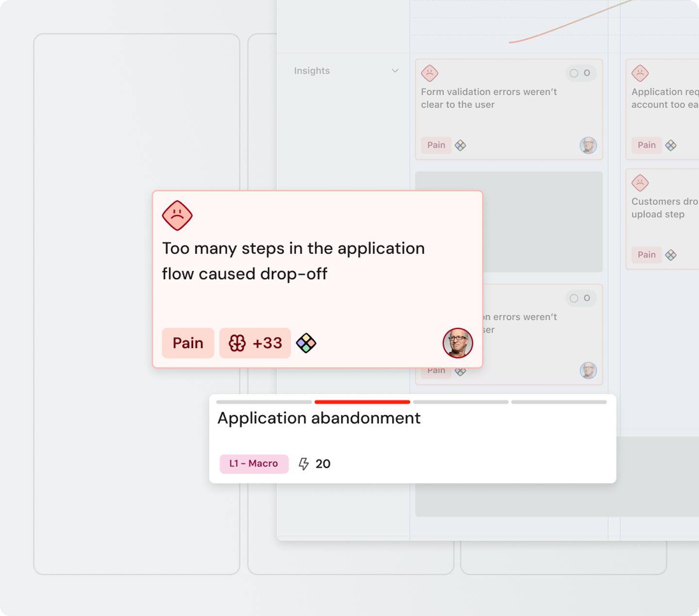Screen dimensions: 699x616
Task: Open the Insights dropdown chevron
Action: click(x=394, y=71)
